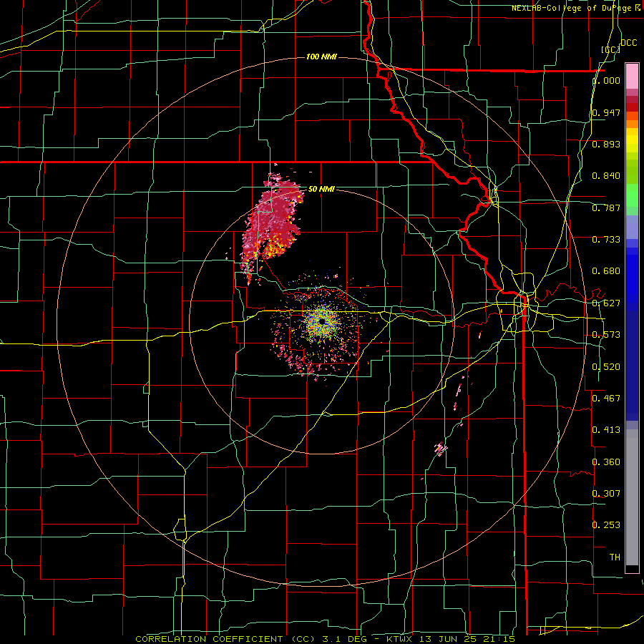Select the 0.893 legend value

click(x=606, y=144)
